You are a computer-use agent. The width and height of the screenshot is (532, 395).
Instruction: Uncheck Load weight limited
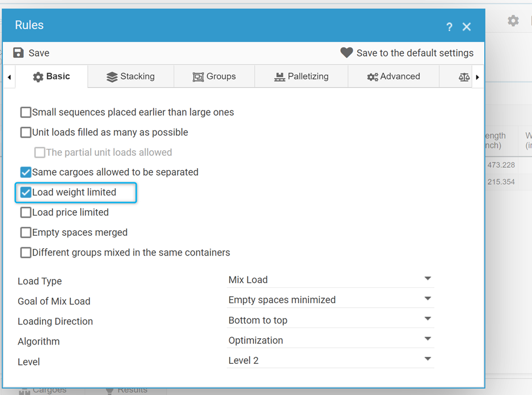pos(26,192)
